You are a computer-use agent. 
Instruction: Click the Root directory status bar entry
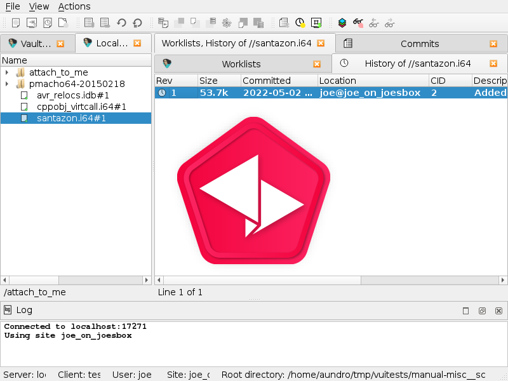[x=353, y=375]
